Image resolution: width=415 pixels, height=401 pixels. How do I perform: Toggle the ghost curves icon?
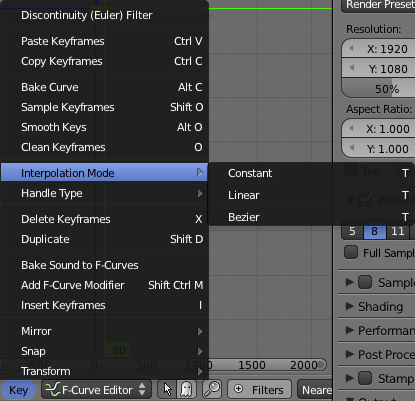point(186,389)
